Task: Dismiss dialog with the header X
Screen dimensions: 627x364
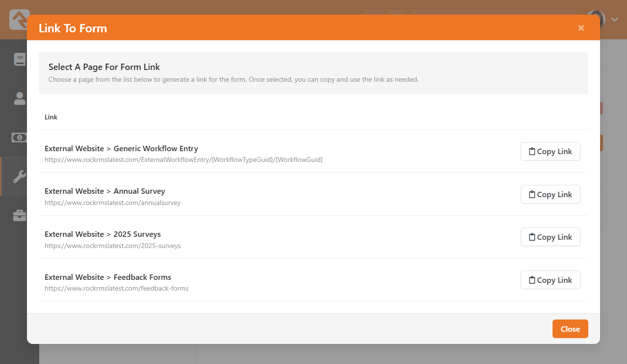Action: click(x=581, y=28)
